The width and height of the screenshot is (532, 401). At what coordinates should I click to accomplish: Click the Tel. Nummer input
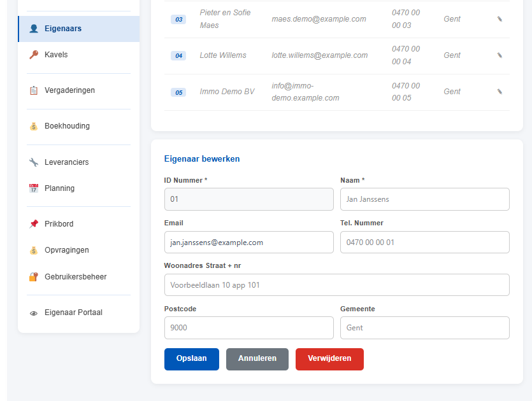tap(425, 243)
